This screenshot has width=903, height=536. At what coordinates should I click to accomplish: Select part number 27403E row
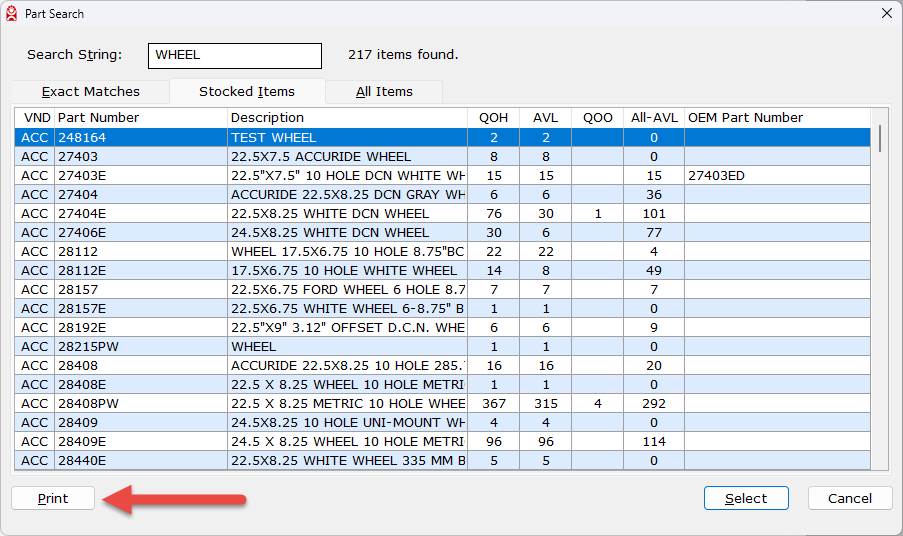point(273,176)
